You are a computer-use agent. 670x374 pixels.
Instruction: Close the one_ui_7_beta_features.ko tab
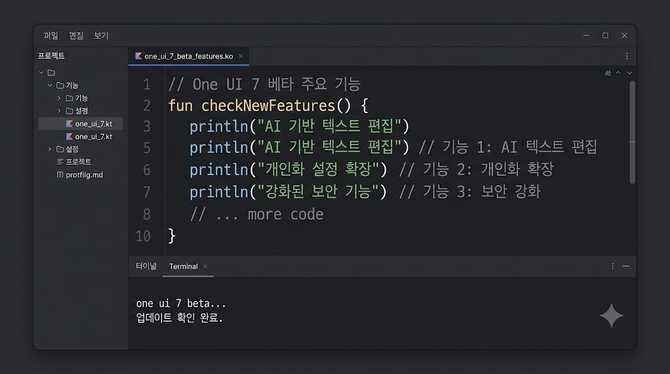point(241,56)
